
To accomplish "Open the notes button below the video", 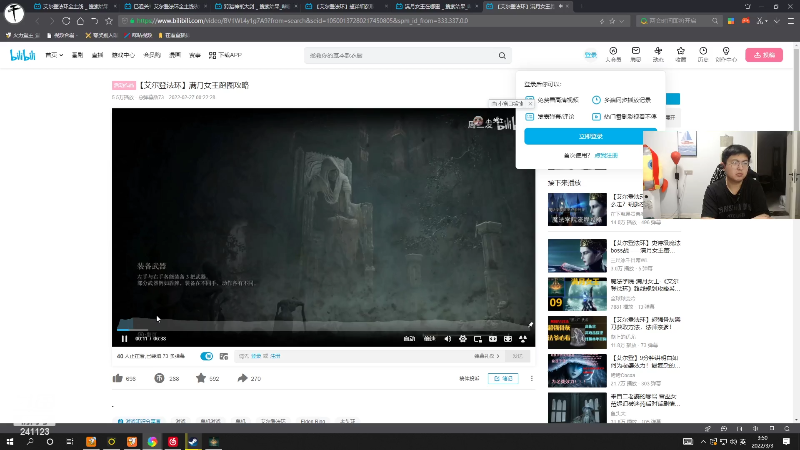I will pyautogui.click(x=503, y=379).
